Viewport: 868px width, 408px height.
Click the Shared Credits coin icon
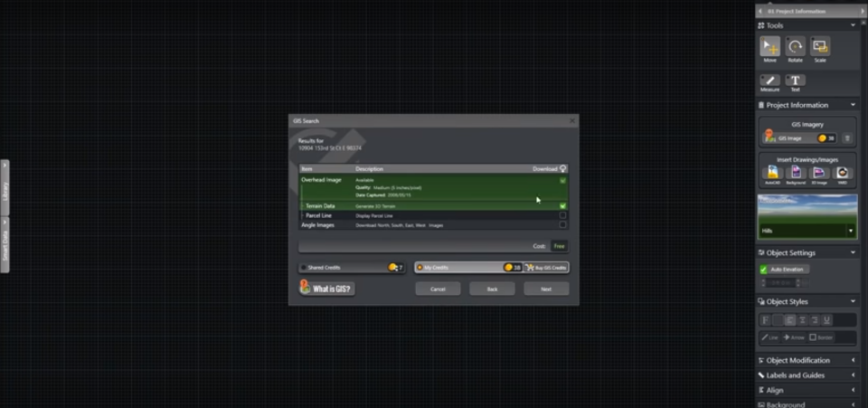click(x=392, y=268)
